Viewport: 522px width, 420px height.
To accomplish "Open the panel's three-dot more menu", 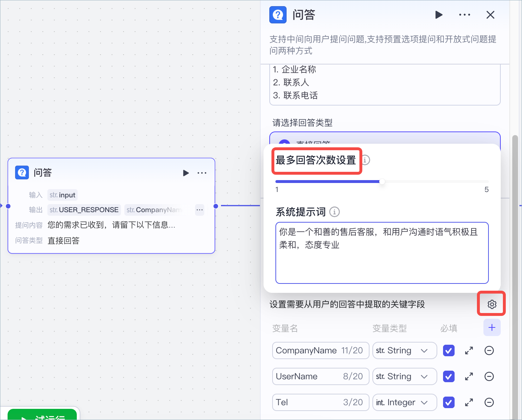I will [x=464, y=15].
